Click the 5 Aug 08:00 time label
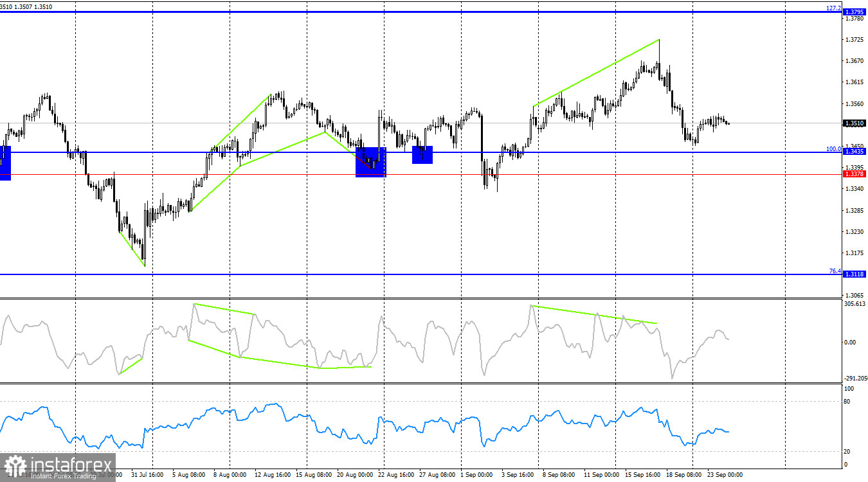Screen dimensions: 868x482 click(189, 475)
